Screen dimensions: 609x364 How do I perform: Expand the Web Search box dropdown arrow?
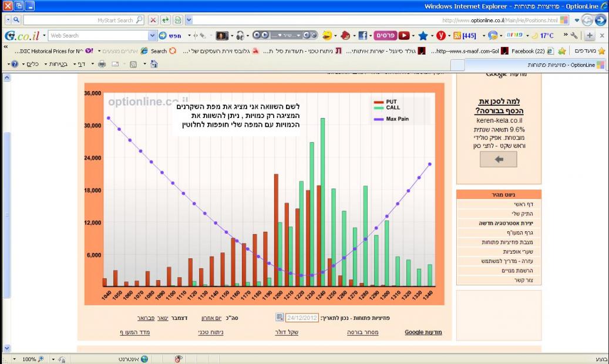[153, 36]
